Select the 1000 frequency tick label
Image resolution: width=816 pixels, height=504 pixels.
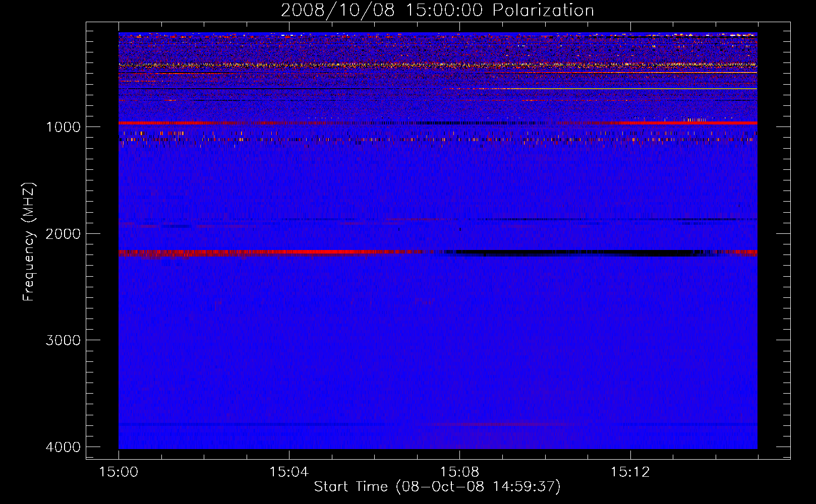(x=63, y=127)
